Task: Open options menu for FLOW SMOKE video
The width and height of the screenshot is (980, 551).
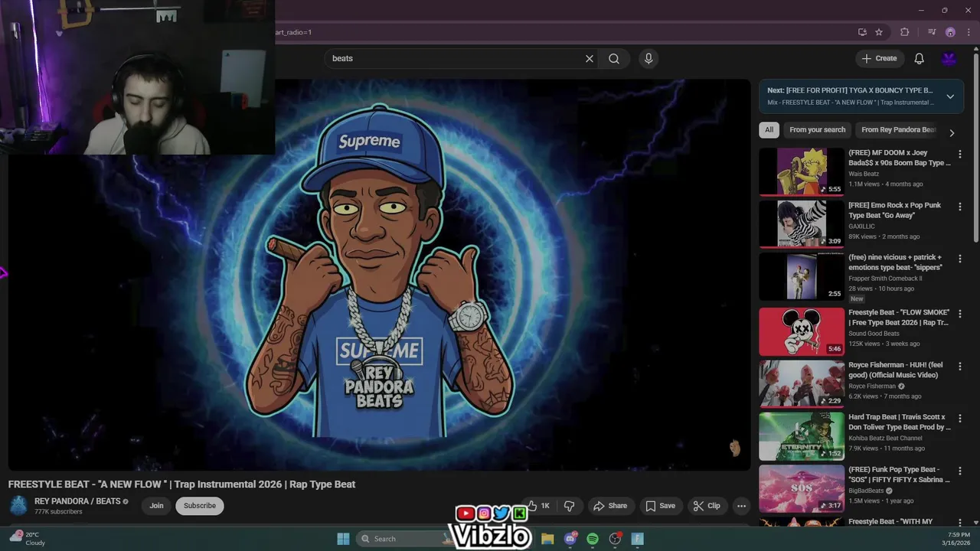Action: [959, 314]
